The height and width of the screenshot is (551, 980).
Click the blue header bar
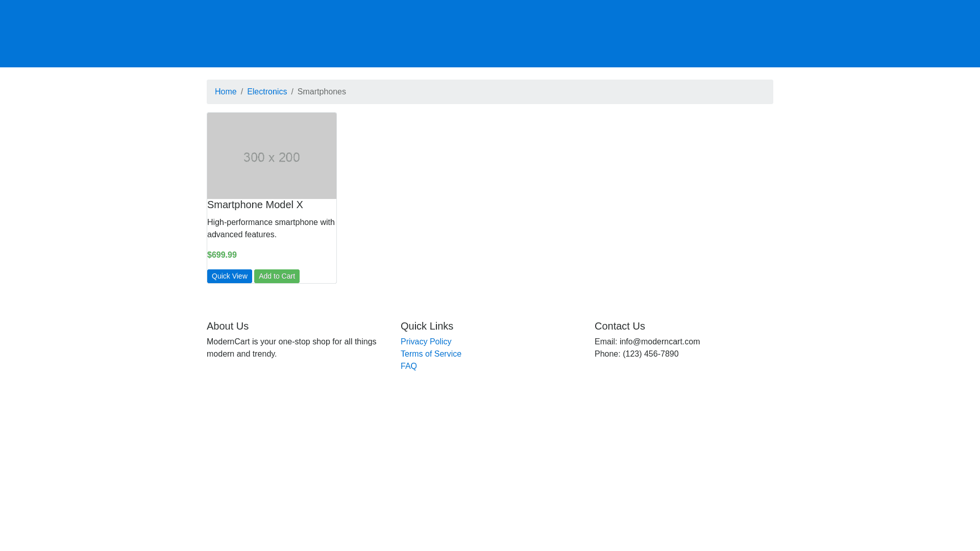point(490,33)
